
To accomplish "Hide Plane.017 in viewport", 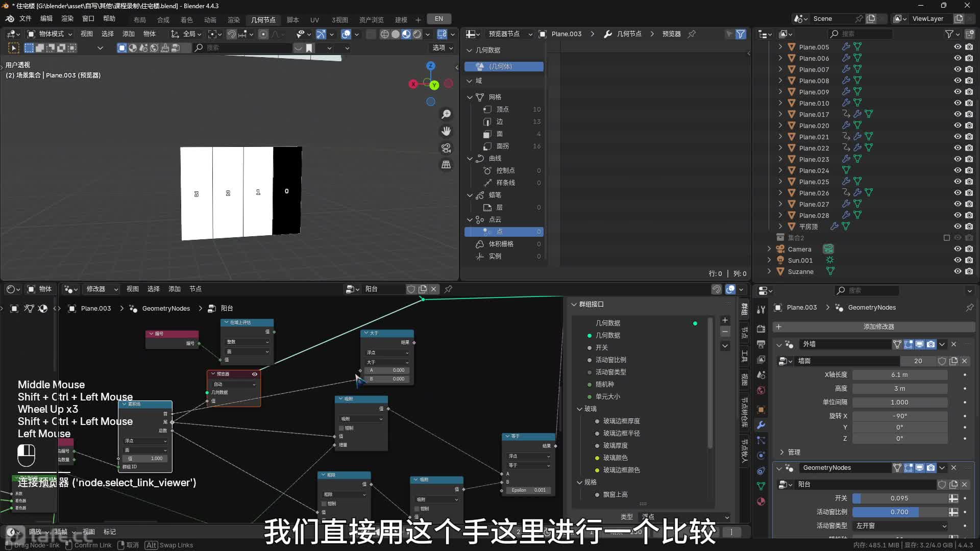I will coord(958,114).
